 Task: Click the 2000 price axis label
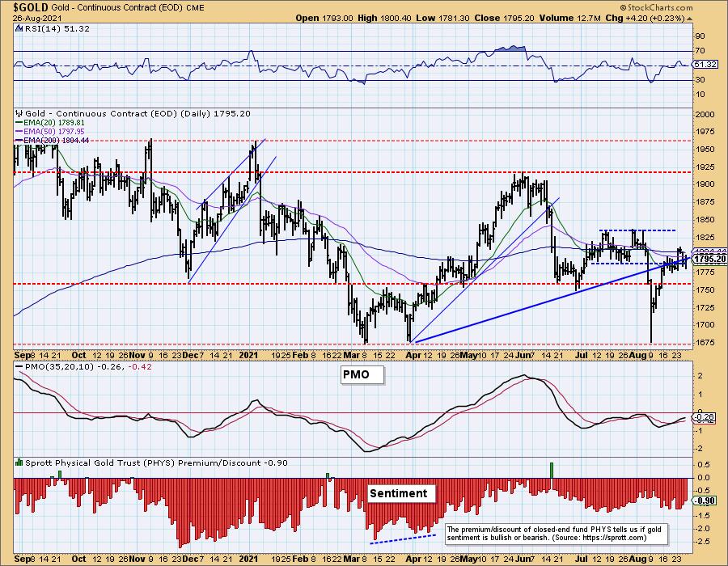click(x=705, y=115)
